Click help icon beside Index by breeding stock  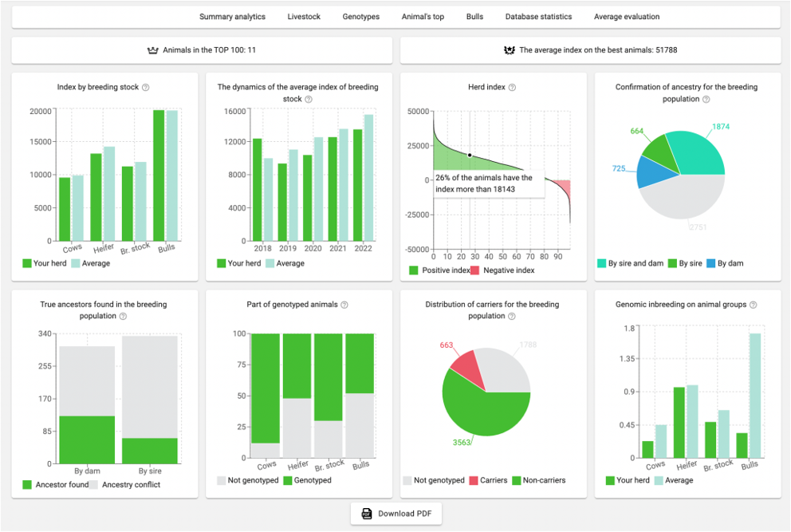tap(146, 88)
